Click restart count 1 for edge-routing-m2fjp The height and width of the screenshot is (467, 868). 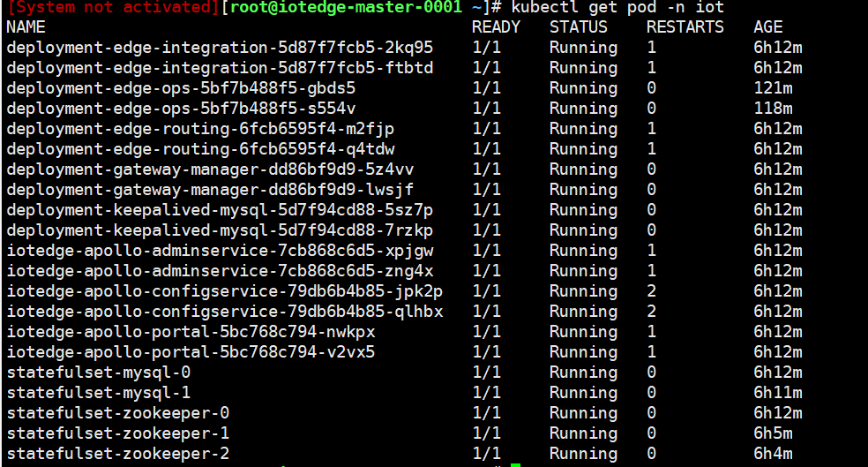652,129
